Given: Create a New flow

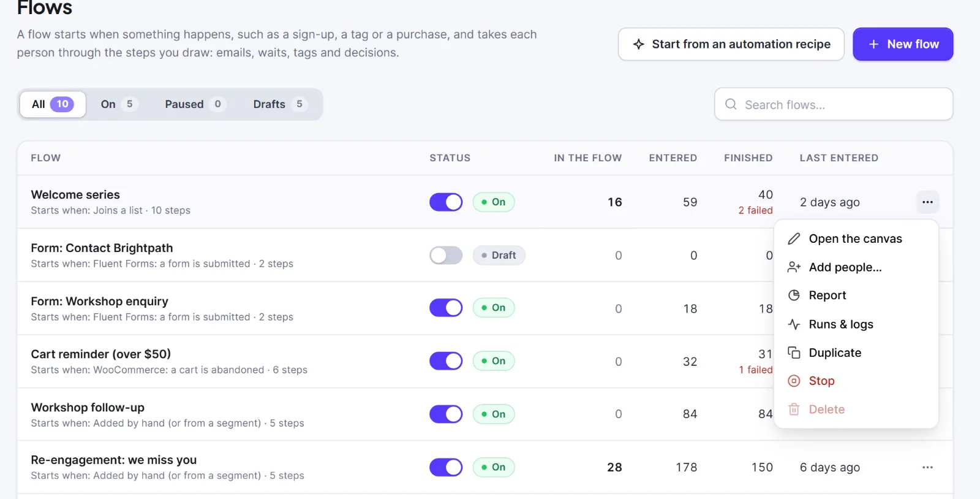Looking at the screenshot, I should (x=903, y=44).
